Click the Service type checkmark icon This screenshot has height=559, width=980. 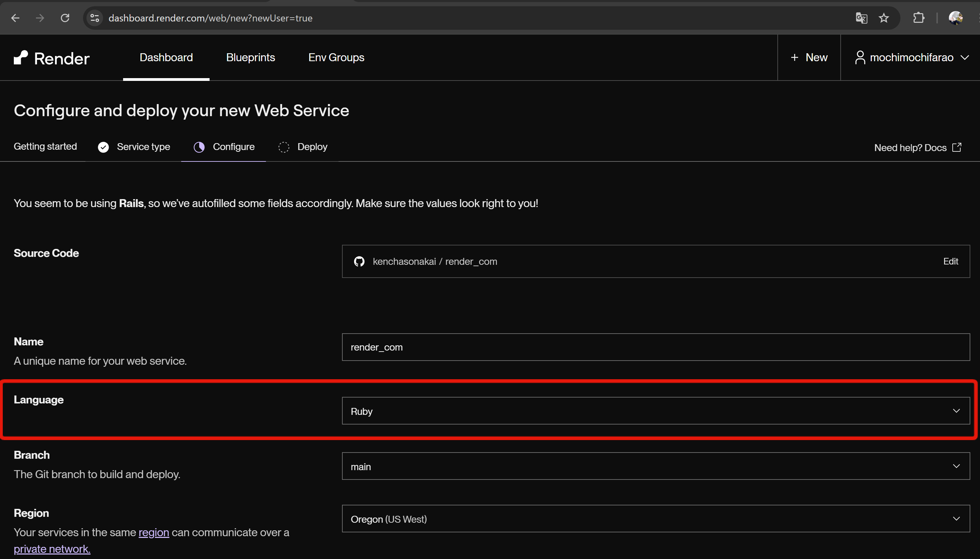103,147
